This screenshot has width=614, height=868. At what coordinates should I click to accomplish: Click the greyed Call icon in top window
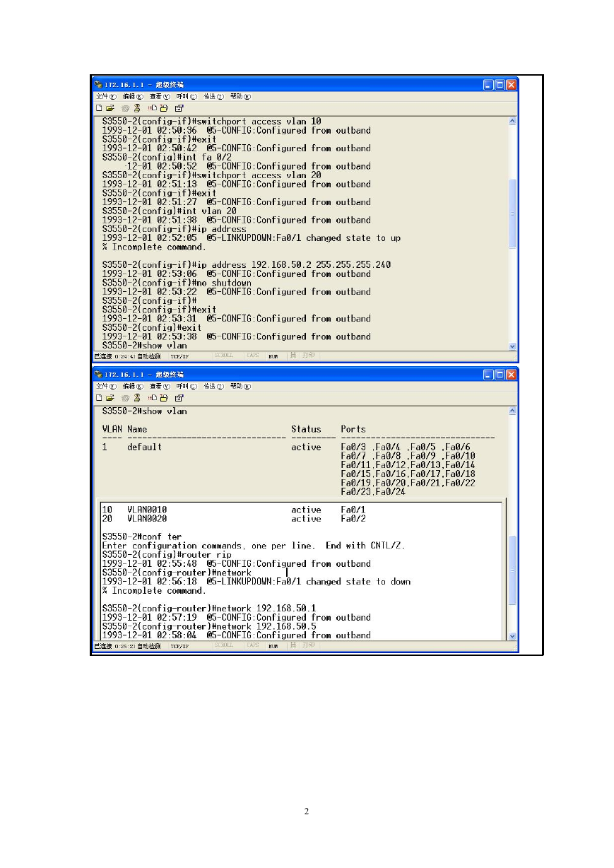point(126,108)
